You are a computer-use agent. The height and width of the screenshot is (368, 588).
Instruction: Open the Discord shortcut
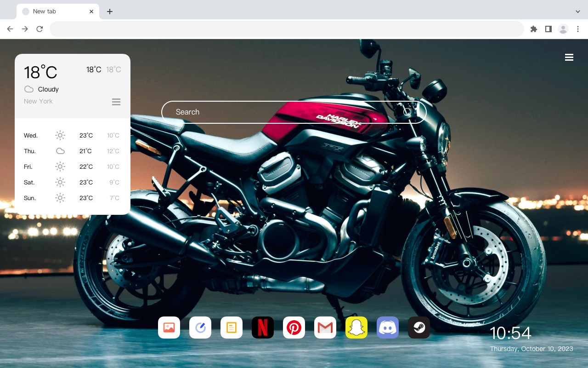coord(388,328)
